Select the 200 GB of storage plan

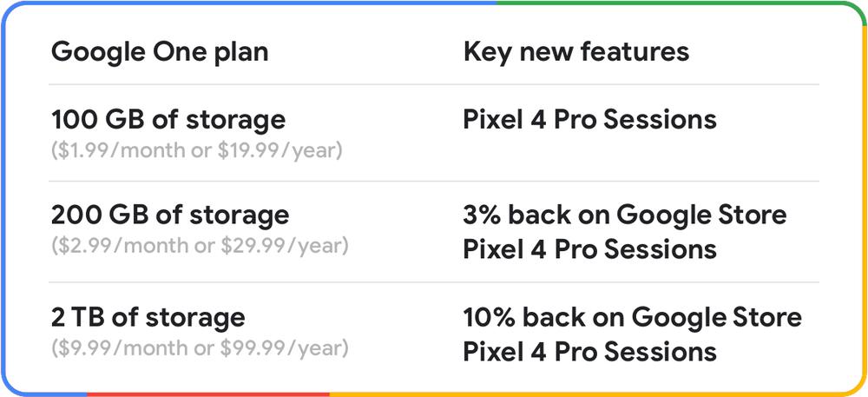click(x=170, y=215)
